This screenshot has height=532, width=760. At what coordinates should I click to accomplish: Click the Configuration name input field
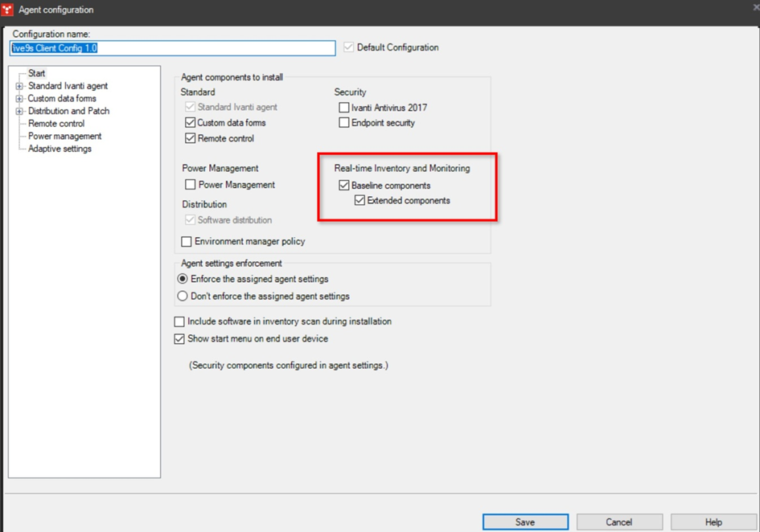click(x=173, y=48)
